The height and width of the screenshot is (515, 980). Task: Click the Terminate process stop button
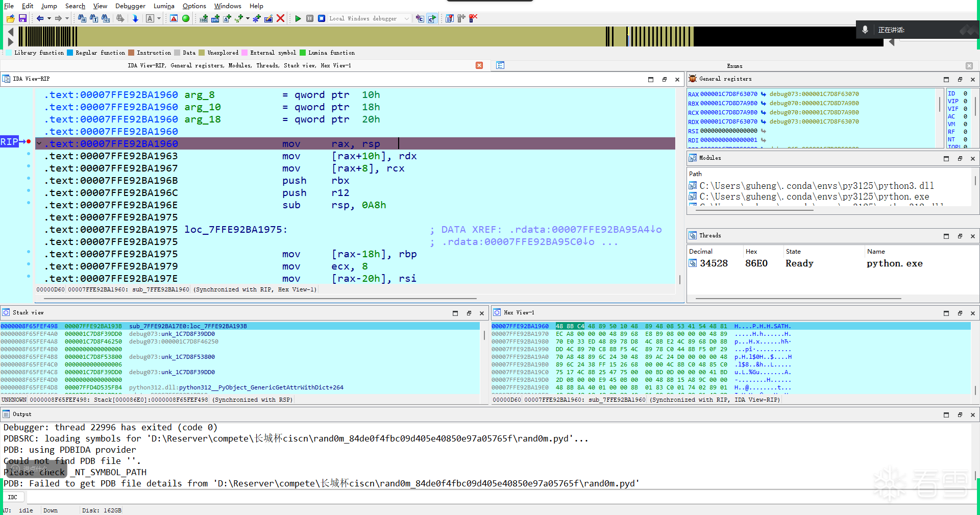[x=322, y=18]
